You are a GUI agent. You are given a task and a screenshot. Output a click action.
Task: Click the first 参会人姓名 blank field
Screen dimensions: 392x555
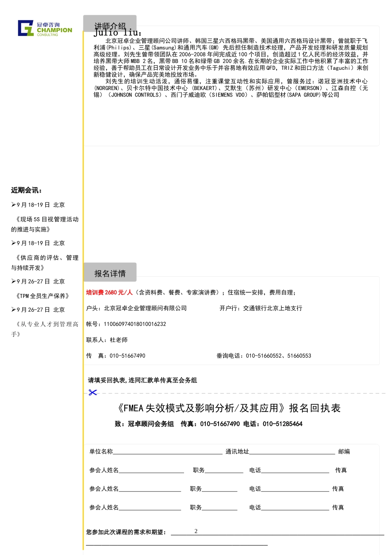[151, 470]
